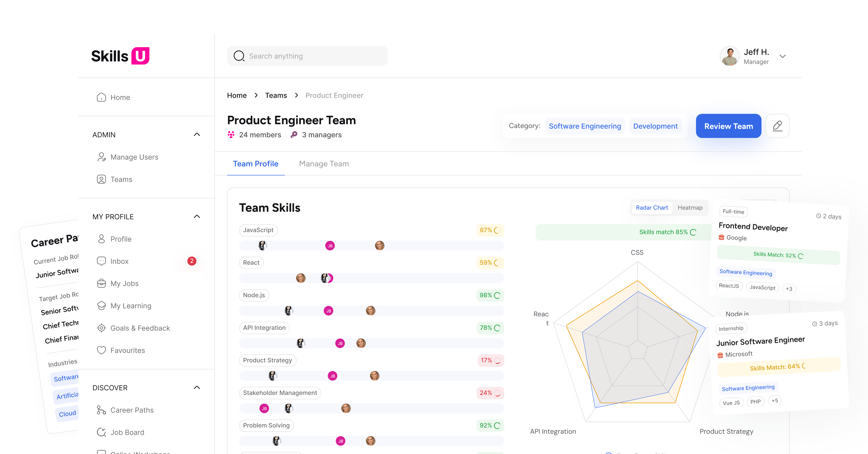Click the Favourites heart icon

pyautogui.click(x=101, y=350)
